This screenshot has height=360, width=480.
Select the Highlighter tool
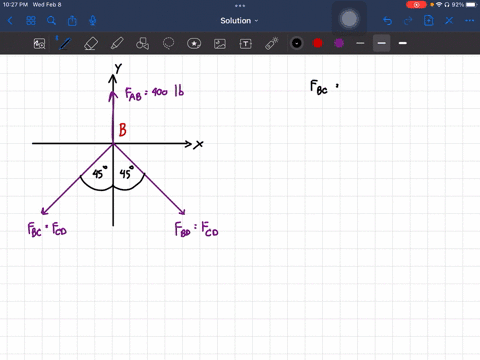pos(117,44)
